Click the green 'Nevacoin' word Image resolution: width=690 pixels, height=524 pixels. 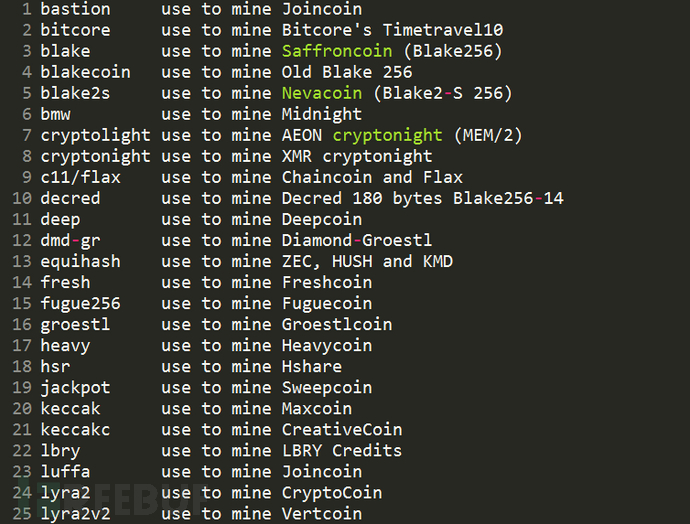(x=322, y=93)
